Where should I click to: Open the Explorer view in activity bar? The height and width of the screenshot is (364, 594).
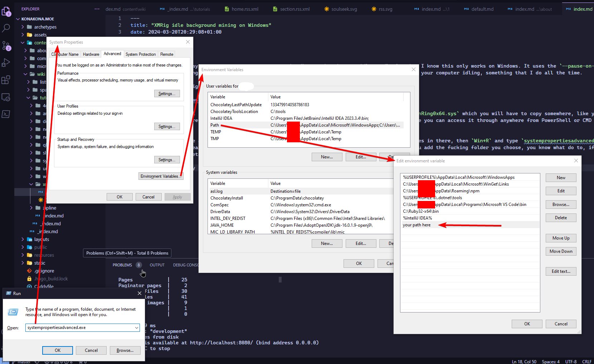pos(6,12)
